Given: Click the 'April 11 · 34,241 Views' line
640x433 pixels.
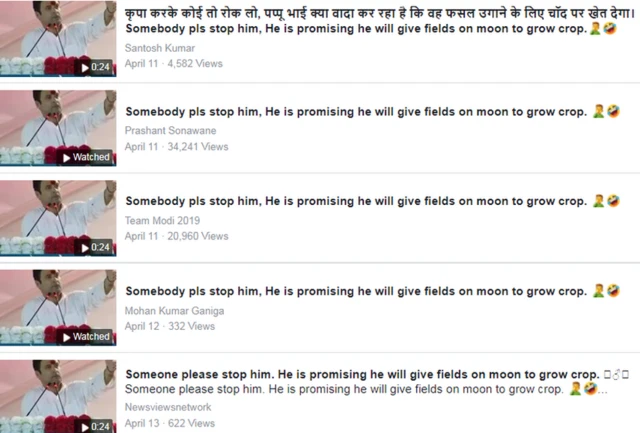Looking at the screenshot, I should [176, 147].
